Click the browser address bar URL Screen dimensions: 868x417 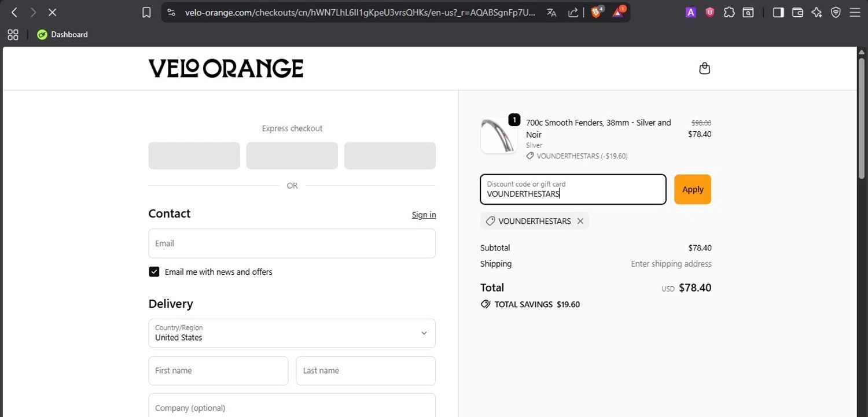(x=360, y=12)
